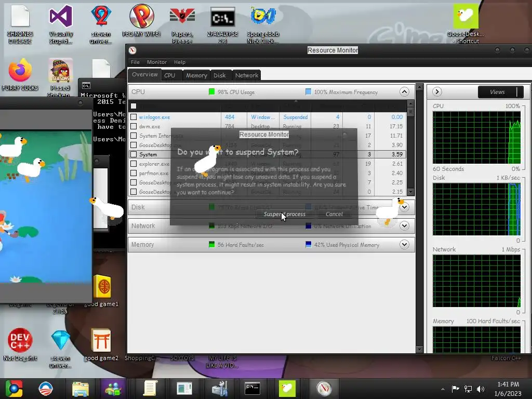Check the winlogon.exe process checkbox
Image resolution: width=532 pixels, height=399 pixels.
pos(134,117)
